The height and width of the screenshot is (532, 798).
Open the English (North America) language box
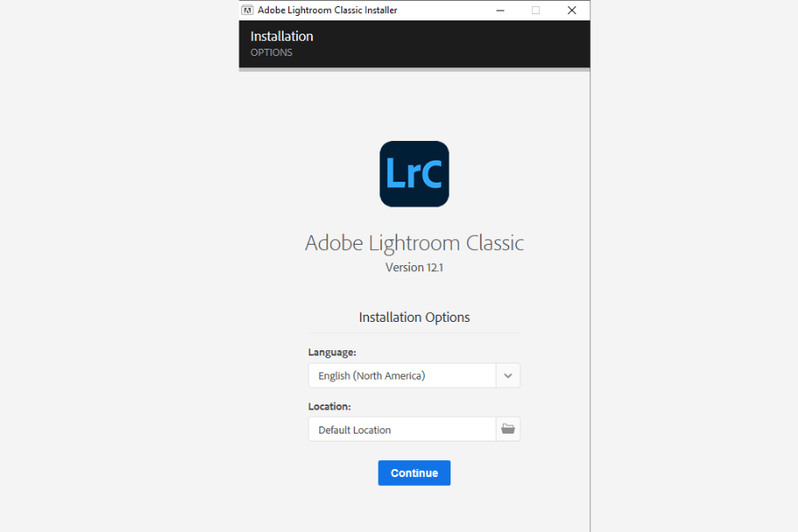(x=402, y=375)
